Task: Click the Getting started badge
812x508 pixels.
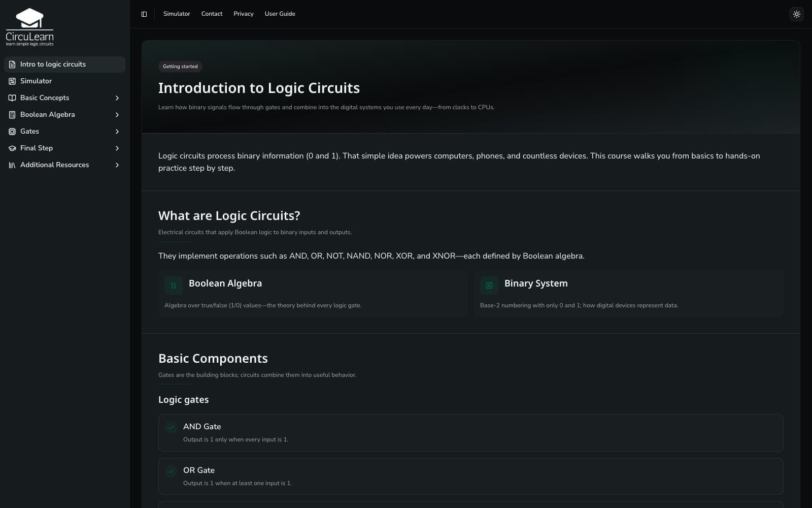Action: point(180,67)
